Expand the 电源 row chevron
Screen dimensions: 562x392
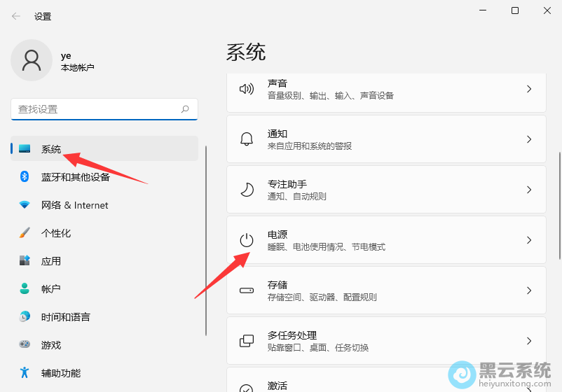tap(529, 240)
